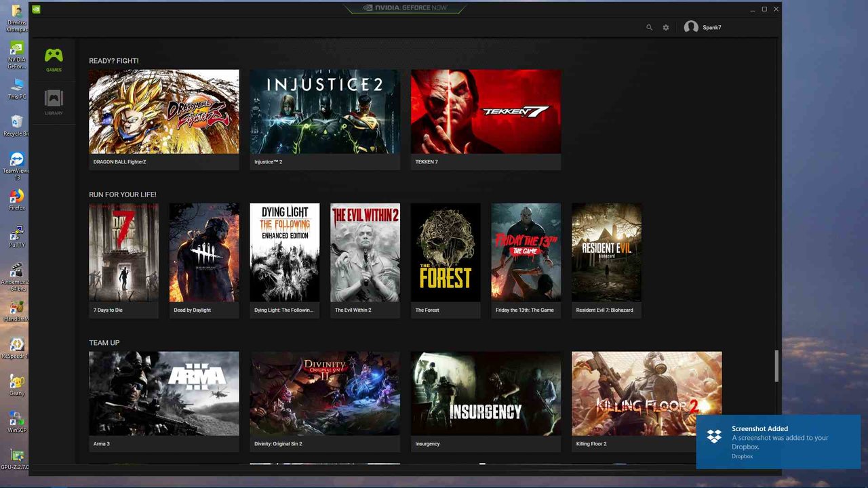Click the 'Killing Floor 2' title text
This screenshot has width=868, height=488.
point(591,444)
